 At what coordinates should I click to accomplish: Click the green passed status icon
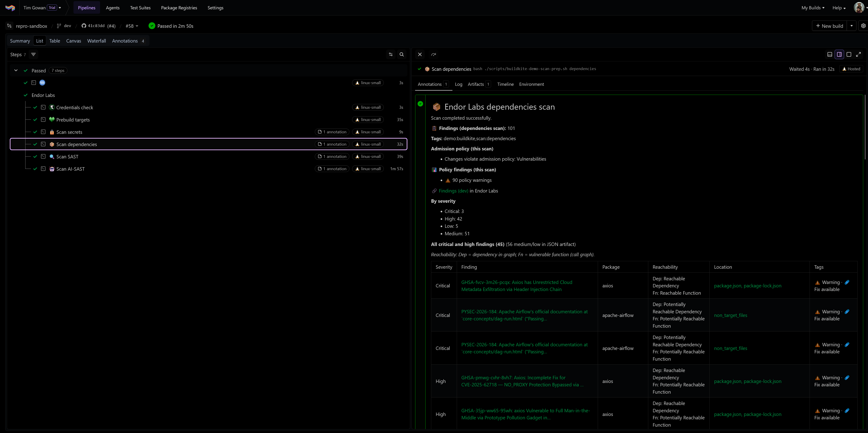point(152,26)
